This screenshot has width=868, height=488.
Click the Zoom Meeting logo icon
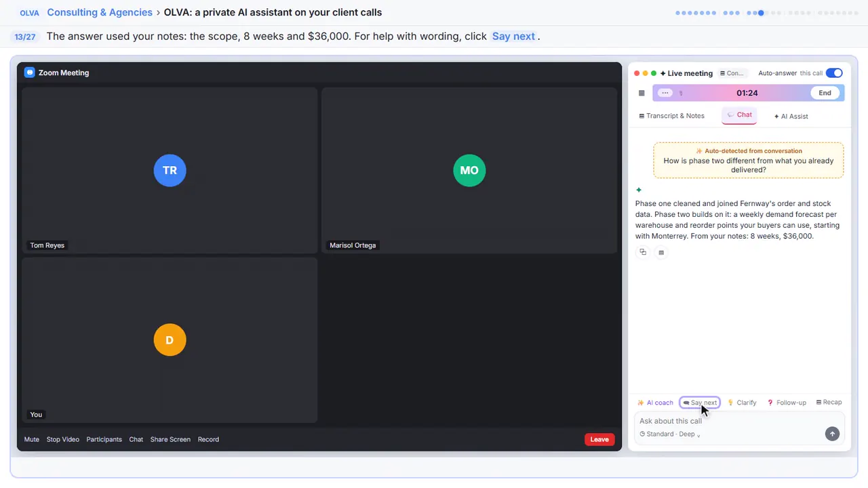click(x=29, y=73)
